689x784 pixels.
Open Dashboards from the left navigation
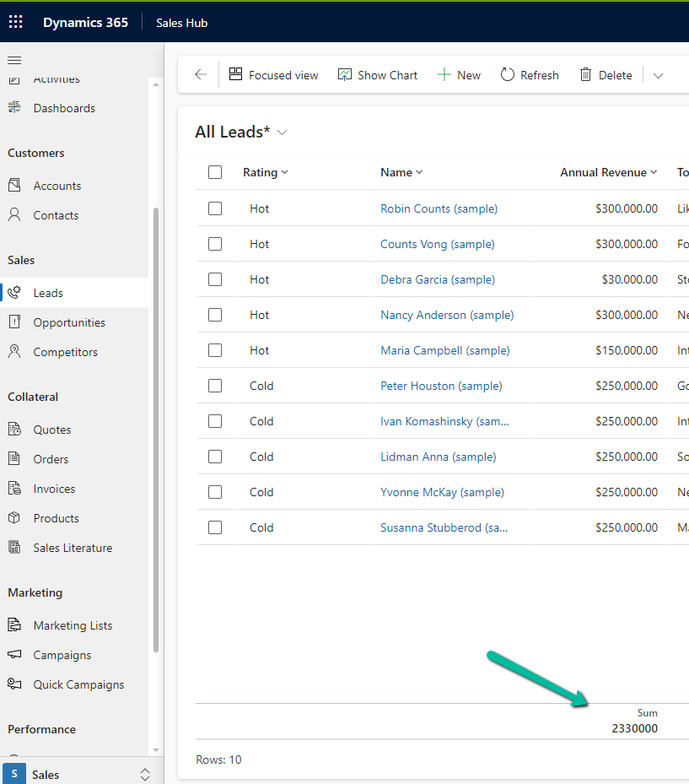(x=64, y=108)
